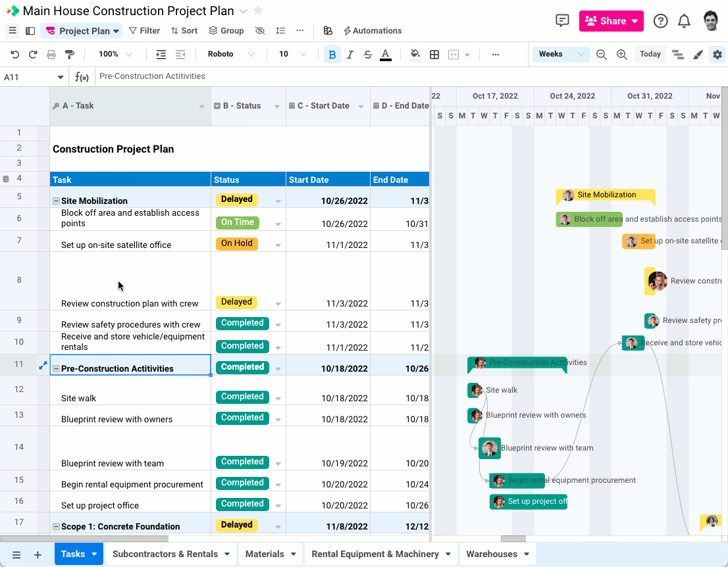Screen dimensions: 728x567
Task: Open the Filter option
Action: tap(144, 31)
